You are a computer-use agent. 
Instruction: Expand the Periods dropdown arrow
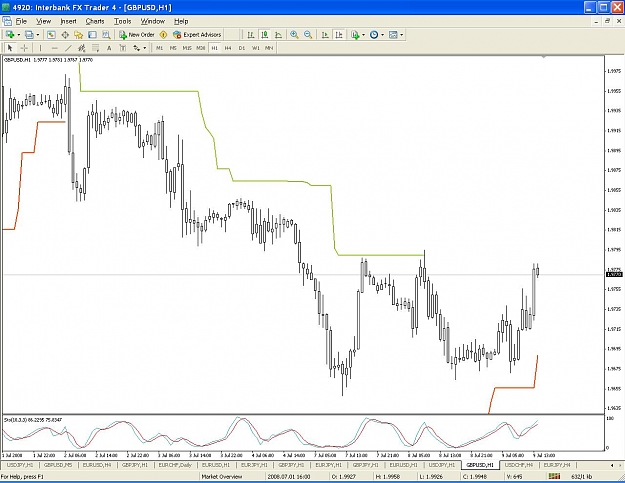pyautogui.click(x=383, y=35)
